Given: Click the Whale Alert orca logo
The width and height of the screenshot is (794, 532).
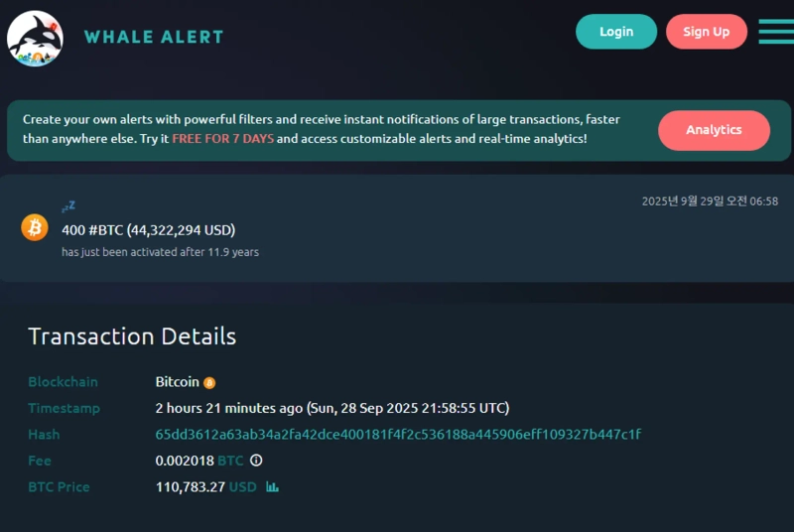Looking at the screenshot, I should pos(35,38).
